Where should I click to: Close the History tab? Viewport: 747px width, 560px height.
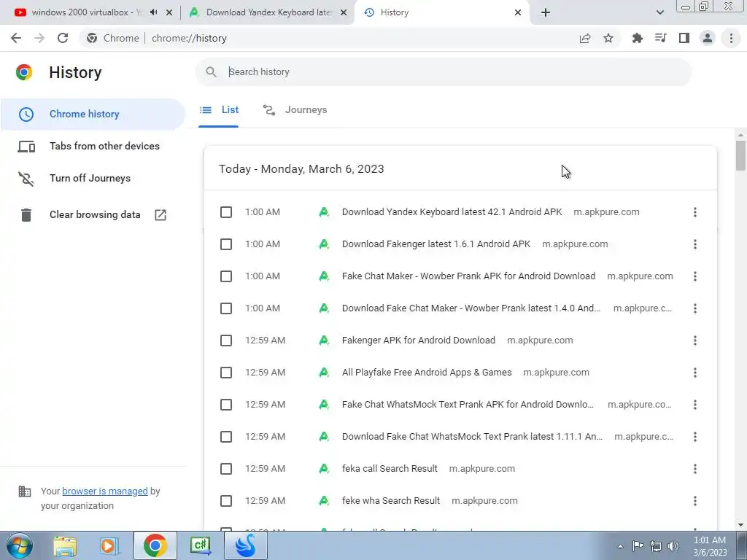(x=518, y=12)
